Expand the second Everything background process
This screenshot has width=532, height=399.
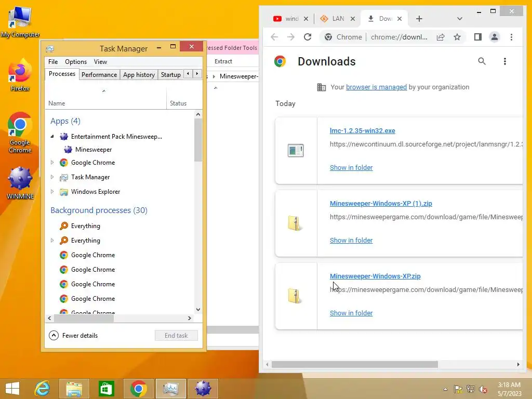click(x=52, y=240)
